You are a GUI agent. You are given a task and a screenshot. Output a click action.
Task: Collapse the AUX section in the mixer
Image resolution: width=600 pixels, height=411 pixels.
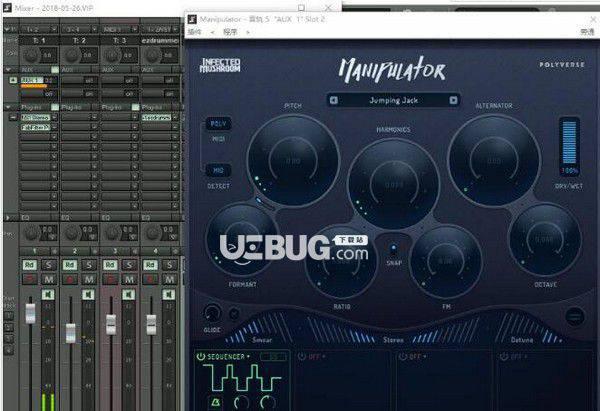(x=8, y=70)
